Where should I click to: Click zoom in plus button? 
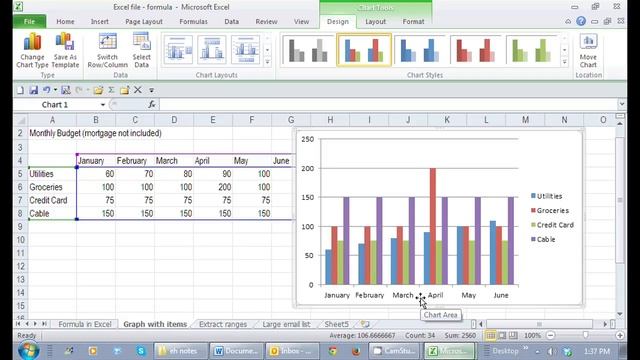click(x=620, y=336)
